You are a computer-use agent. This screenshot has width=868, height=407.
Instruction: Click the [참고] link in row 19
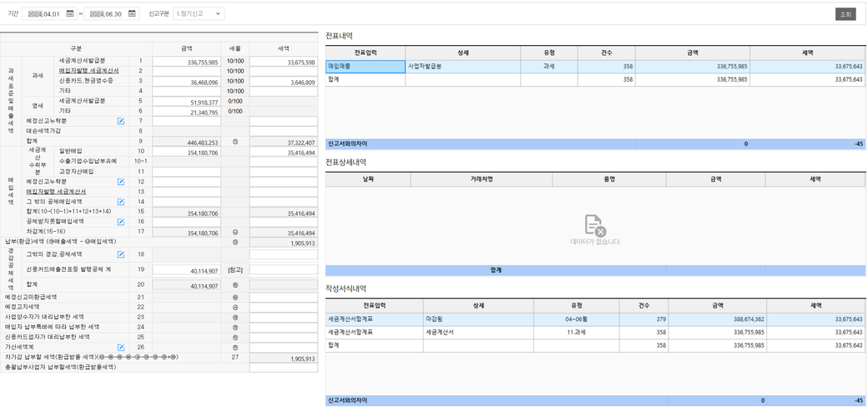click(x=235, y=270)
